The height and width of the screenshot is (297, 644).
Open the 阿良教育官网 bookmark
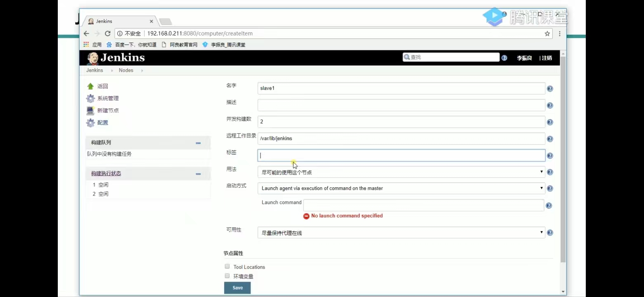point(179,45)
